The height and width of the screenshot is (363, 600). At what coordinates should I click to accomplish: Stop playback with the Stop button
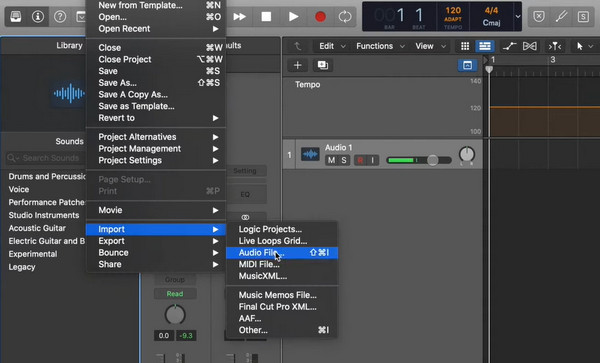266,16
